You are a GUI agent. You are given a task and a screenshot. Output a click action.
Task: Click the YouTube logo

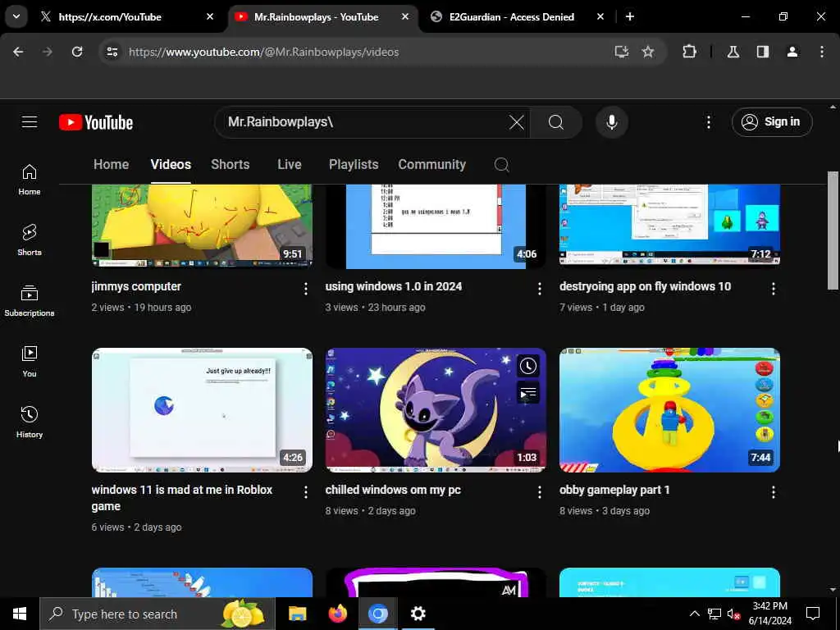(x=96, y=122)
